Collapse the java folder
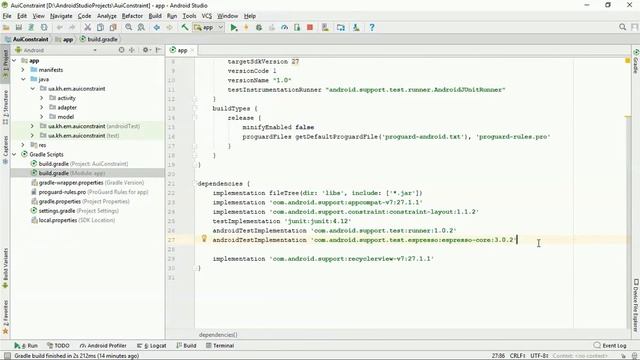The height and width of the screenshot is (360, 640). point(23,79)
